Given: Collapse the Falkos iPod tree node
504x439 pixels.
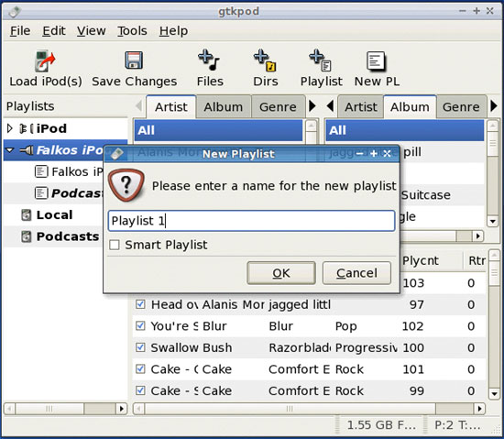Looking at the screenshot, I should (x=10, y=150).
